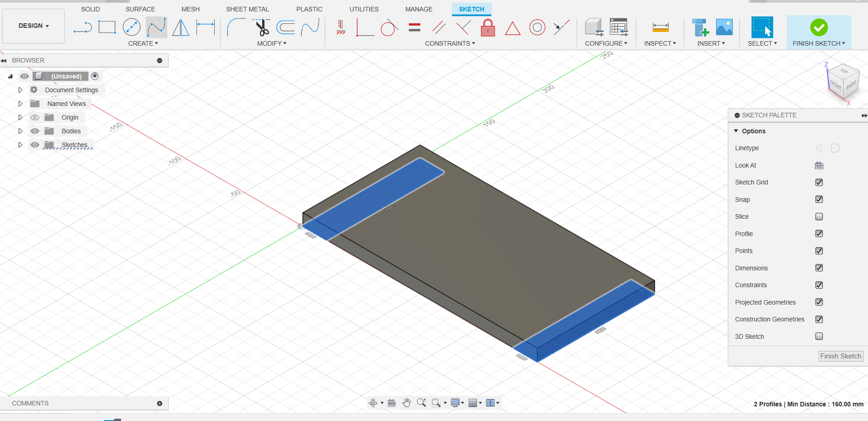Click the Look At icon in navigation bar
868x421 pixels.
[x=392, y=403]
